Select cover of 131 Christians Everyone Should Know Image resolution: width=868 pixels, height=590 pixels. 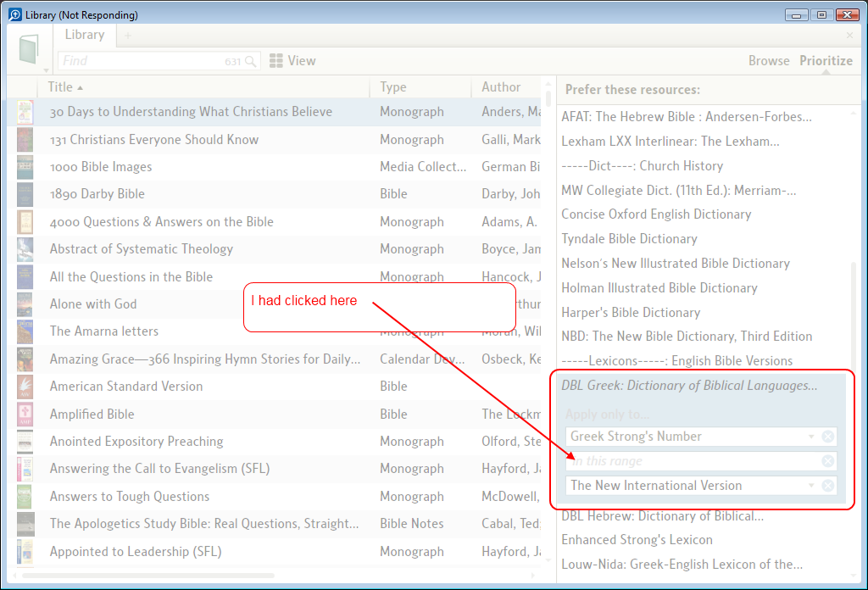tap(25, 140)
